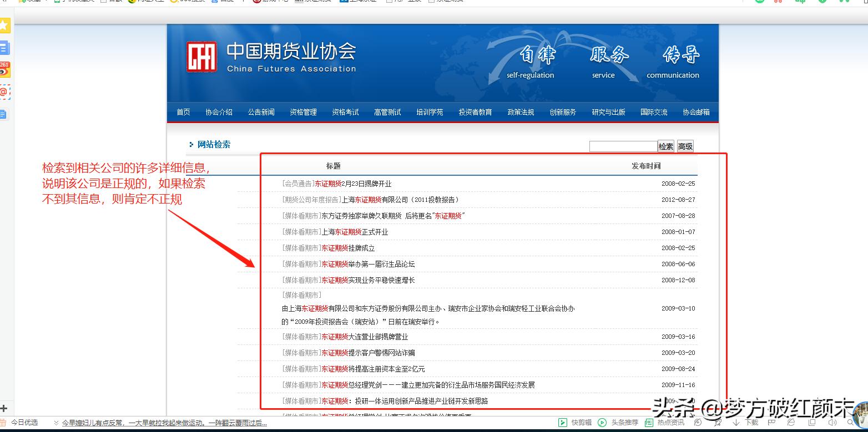
Task: Expand the news ticker chevron at bottom
Action: pyautogui.click(x=57, y=422)
